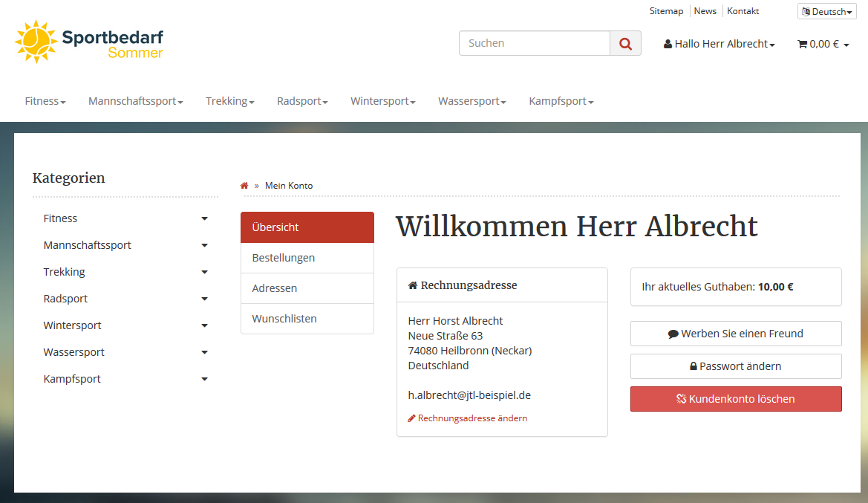The height and width of the screenshot is (503, 868).
Task: Expand the Wintersport category chevron
Action: click(x=204, y=325)
